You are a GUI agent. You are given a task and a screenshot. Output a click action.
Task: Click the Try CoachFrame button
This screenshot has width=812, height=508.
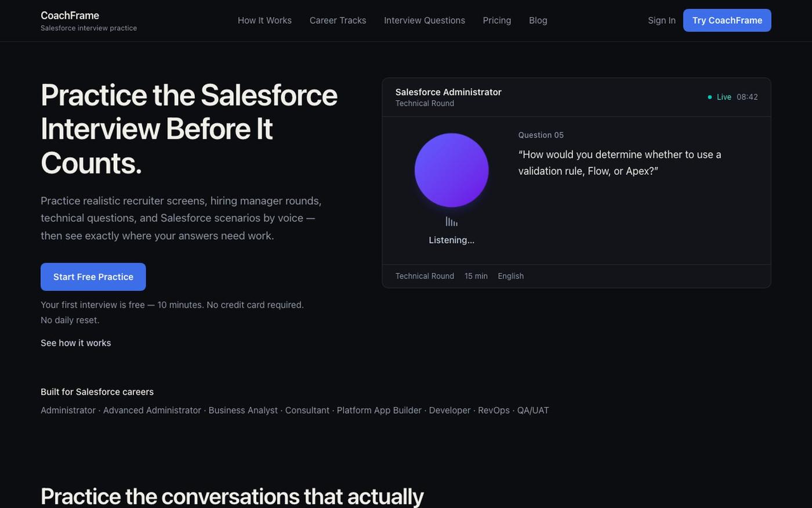tap(727, 20)
